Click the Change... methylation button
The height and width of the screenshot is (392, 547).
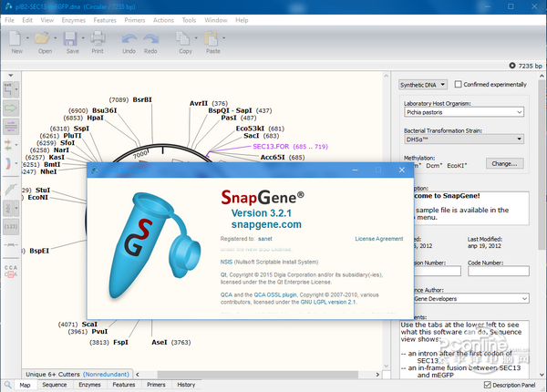(x=503, y=163)
